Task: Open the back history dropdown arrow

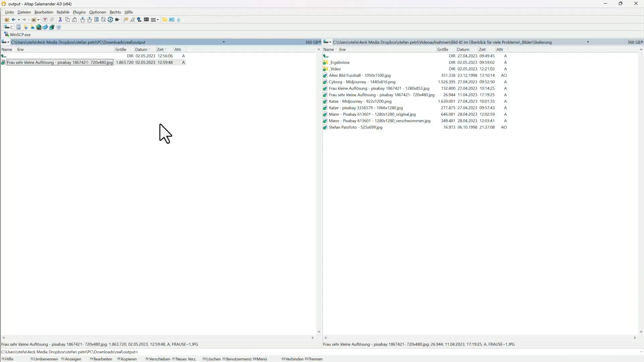Action: [x=19, y=20]
